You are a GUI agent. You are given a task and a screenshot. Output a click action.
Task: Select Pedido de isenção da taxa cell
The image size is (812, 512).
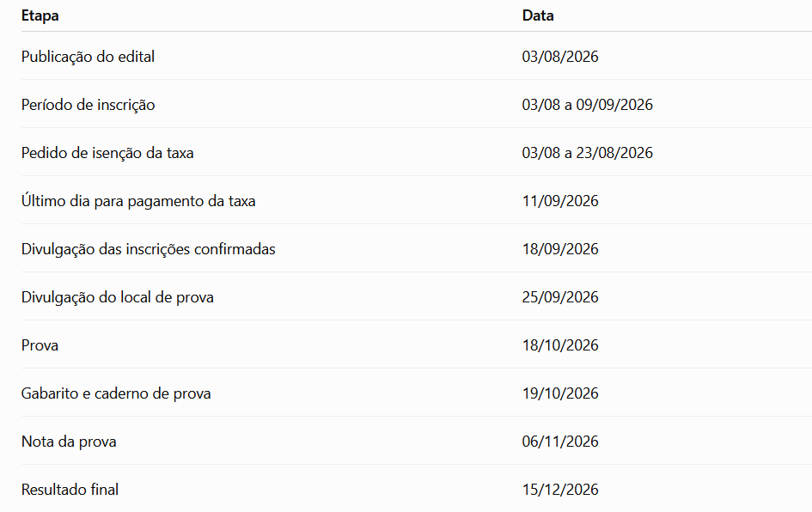(x=107, y=153)
